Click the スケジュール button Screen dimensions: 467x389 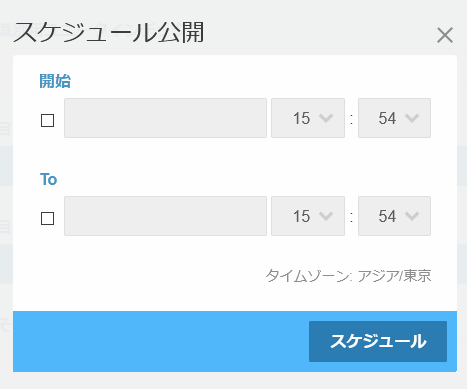click(378, 341)
